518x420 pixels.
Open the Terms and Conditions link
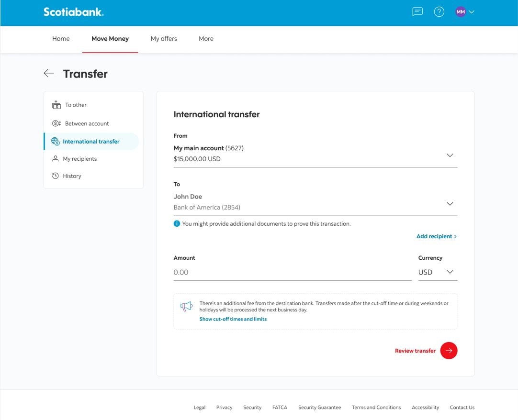click(x=376, y=408)
